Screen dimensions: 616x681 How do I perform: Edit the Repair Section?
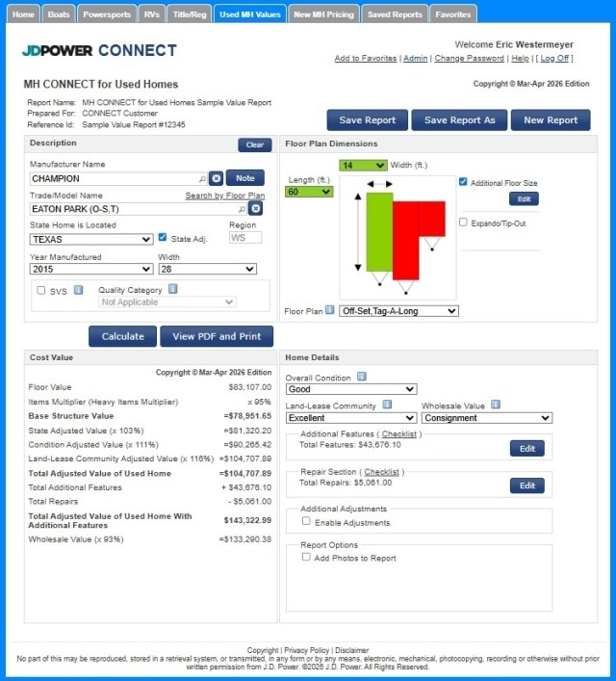(x=527, y=485)
